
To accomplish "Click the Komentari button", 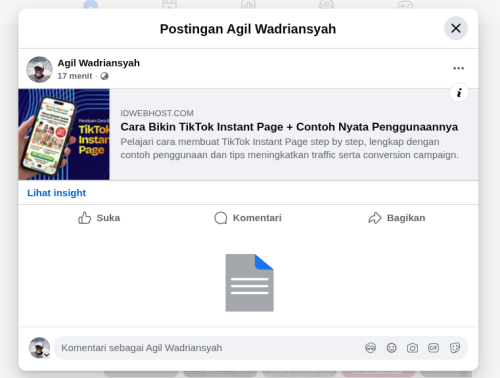I will point(248,218).
